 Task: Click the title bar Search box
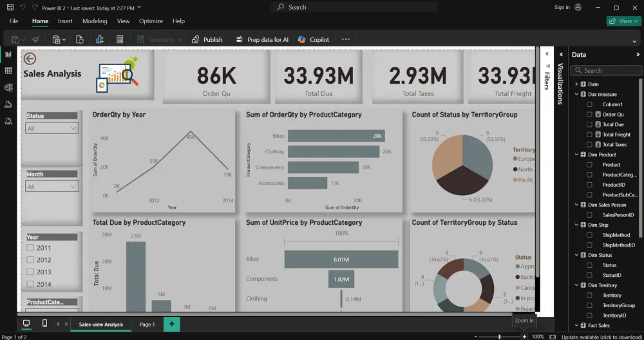(x=354, y=7)
